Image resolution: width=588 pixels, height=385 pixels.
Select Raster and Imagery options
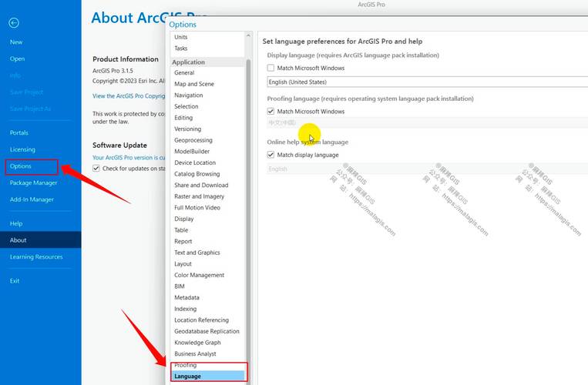[199, 196]
